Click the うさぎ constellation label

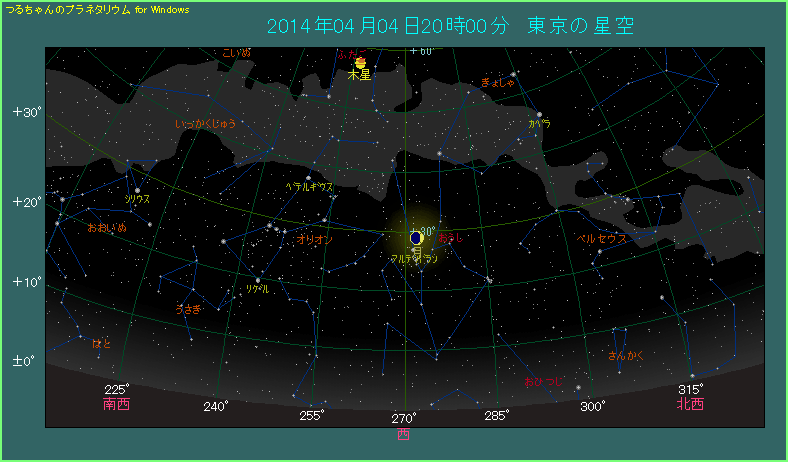pos(189,309)
